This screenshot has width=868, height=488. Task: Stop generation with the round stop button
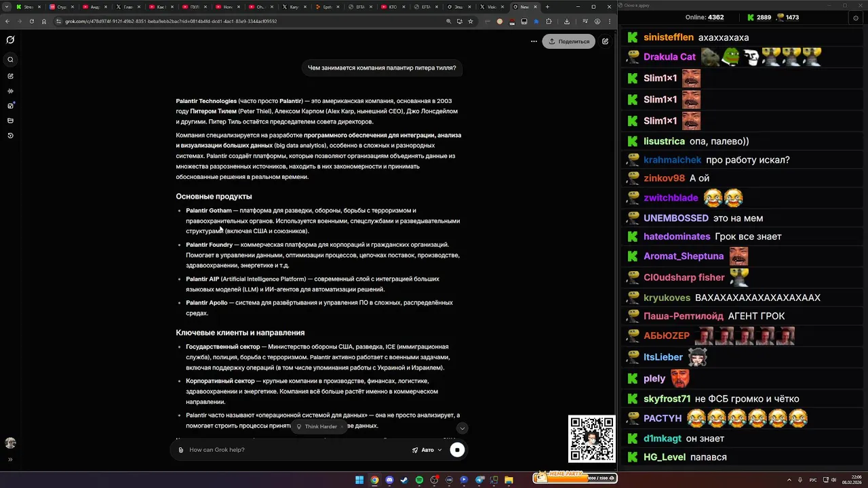pyautogui.click(x=457, y=450)
